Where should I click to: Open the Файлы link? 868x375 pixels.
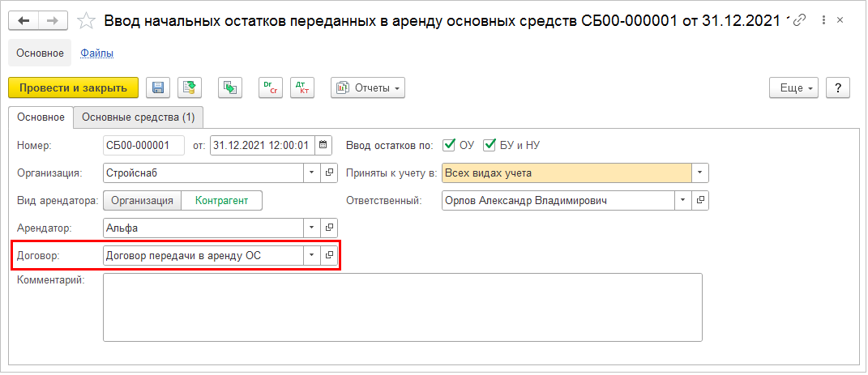(96, 53)
